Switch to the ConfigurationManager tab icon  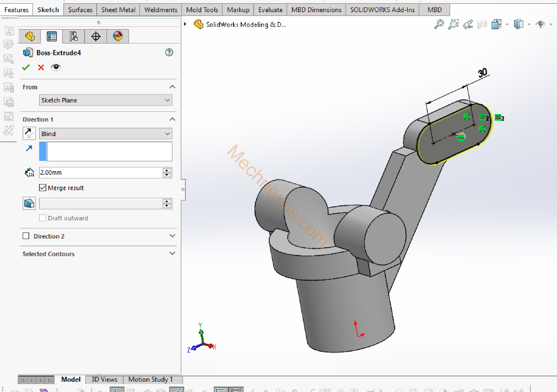point(73,37)
